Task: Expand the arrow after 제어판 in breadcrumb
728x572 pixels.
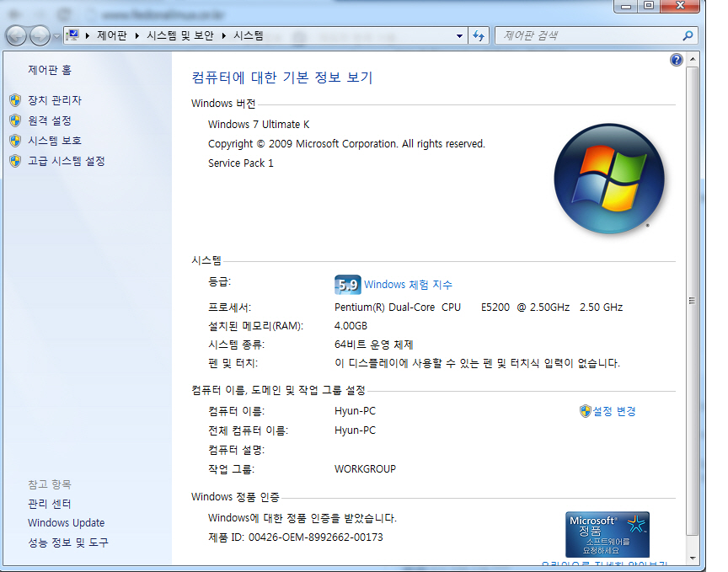Action: tap(137, 35)
